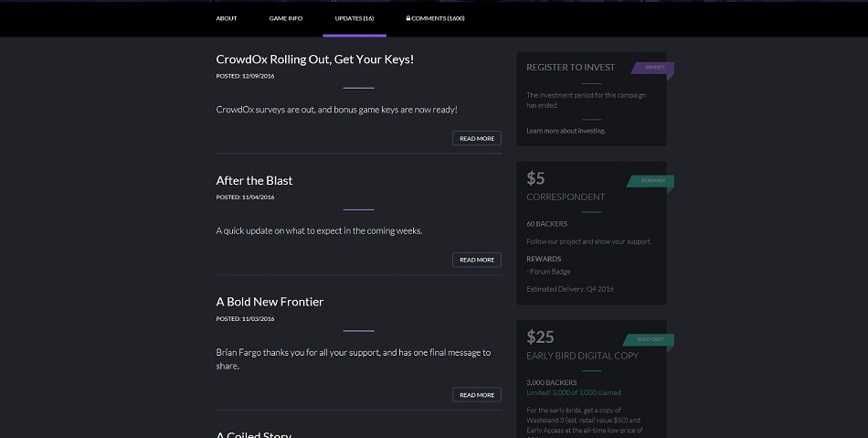Image resolution: width=868 pixels, height=438 pixels.
Task: Click the 60 Backers count on Correspondent tier
Action: click(x=546, y=224)
